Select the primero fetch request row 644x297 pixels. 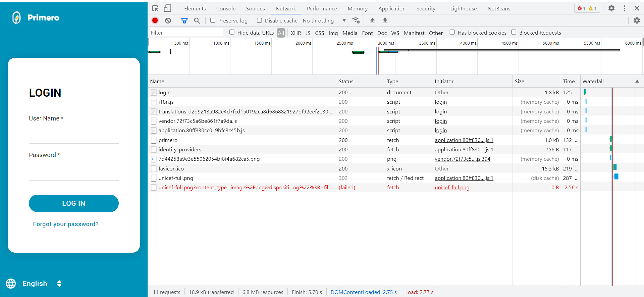pos(365,140)
